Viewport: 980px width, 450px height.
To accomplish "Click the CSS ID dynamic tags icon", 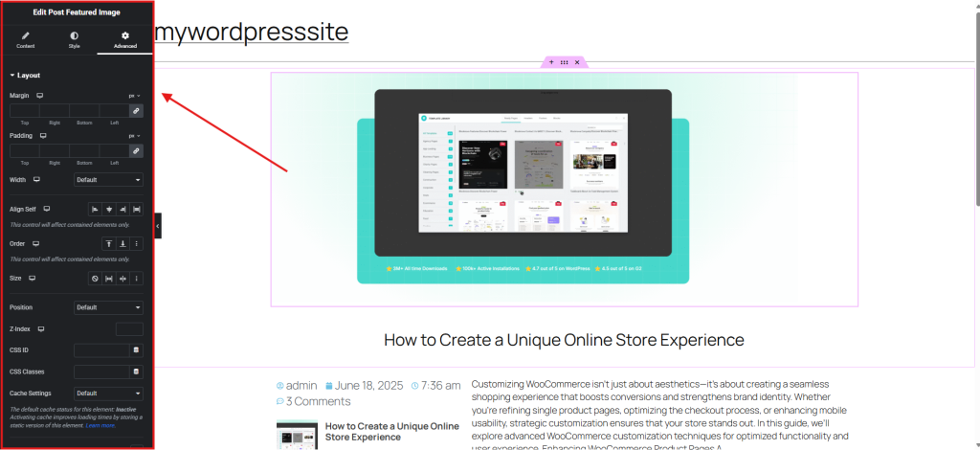I will point(136,350).
